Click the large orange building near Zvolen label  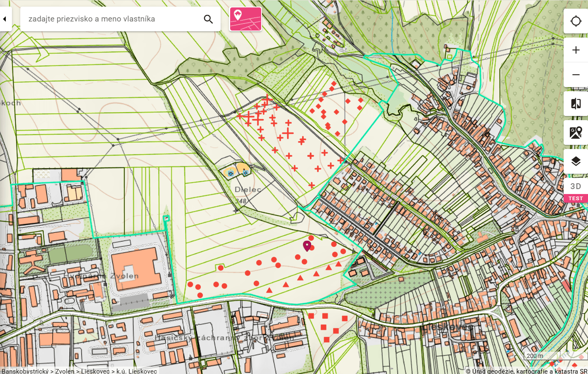[x=134, y=268]
